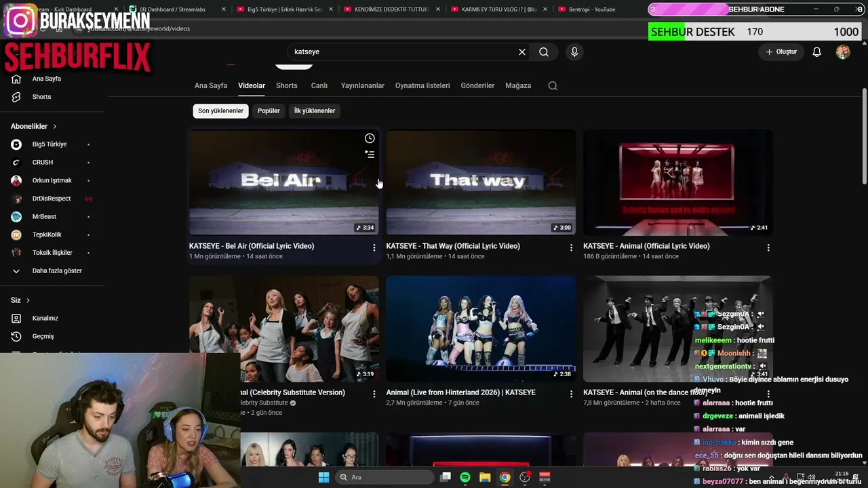Play the Bel Air video thumbnail
The image size is (868, 488).
tap(284, 182)
